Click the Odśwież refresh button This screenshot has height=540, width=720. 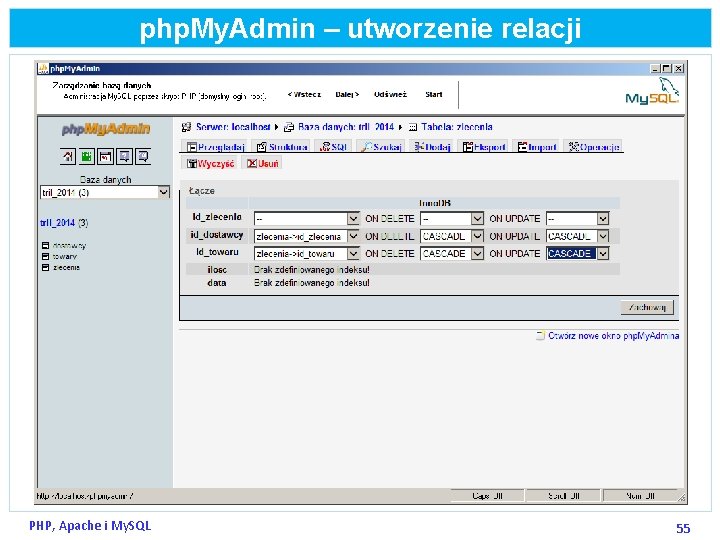390,95
